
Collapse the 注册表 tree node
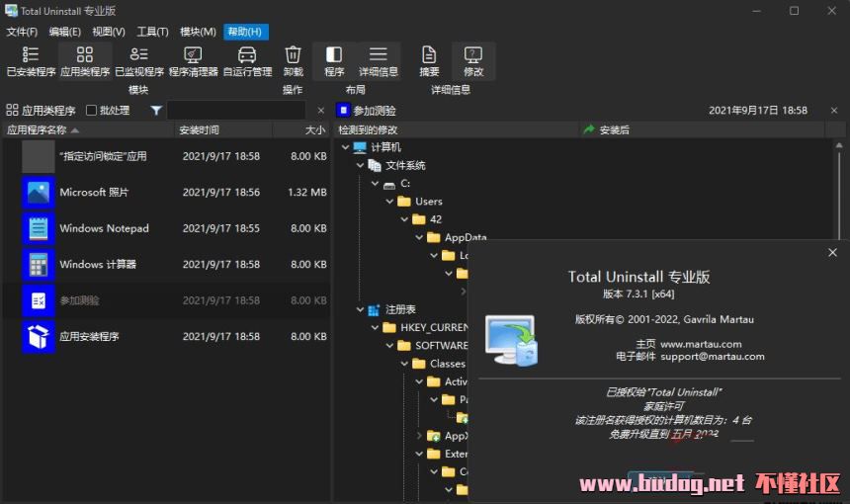360,309
